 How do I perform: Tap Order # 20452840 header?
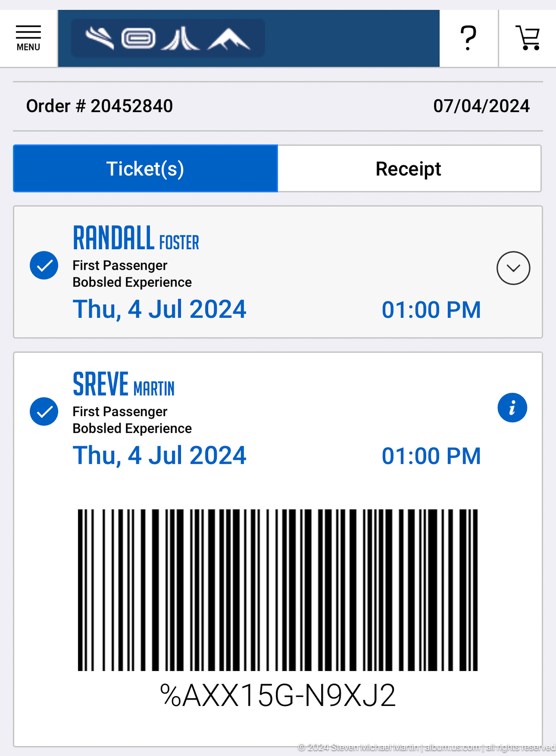pyautogui.click(x=100, y=106)
